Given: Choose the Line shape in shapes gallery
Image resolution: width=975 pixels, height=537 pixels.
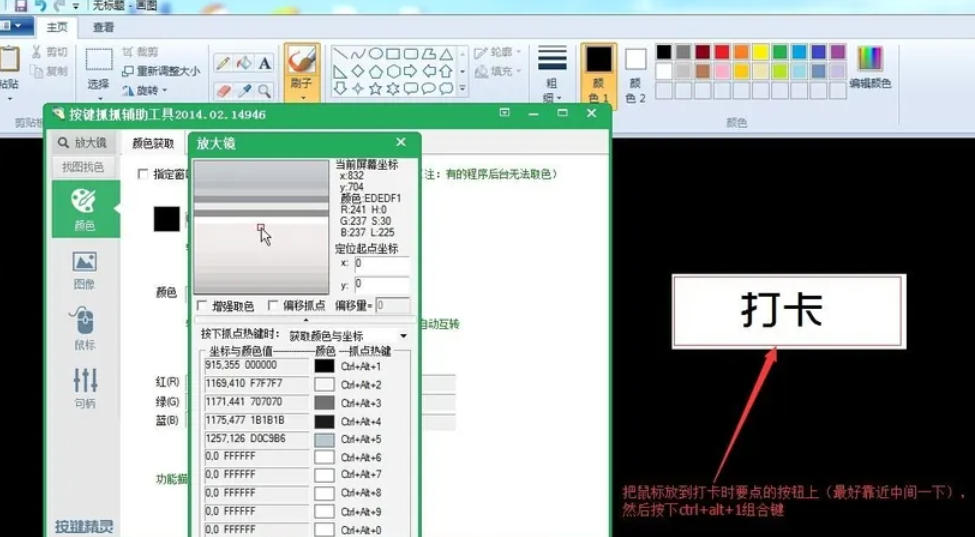Looking at the screenshot, I should click(340, 54).
